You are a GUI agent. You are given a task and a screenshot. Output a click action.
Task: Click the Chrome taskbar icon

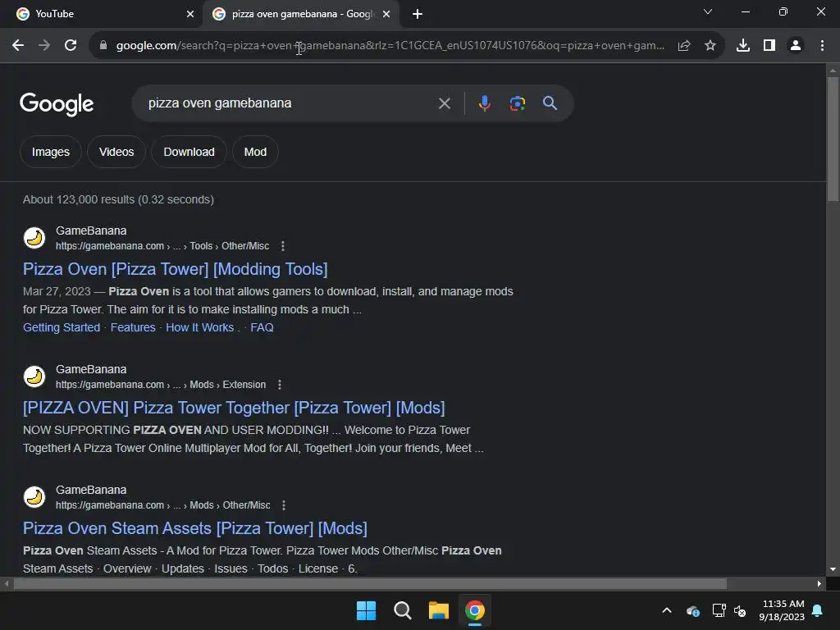pos(475,610)
